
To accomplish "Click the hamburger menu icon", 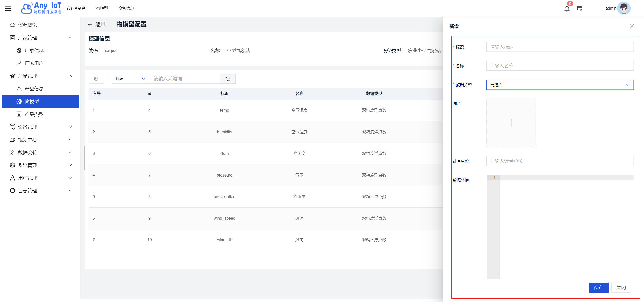I will [x=8, y=8].
